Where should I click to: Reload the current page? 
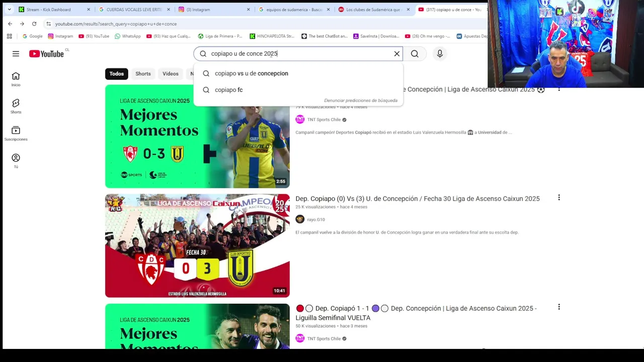(34, 24)
